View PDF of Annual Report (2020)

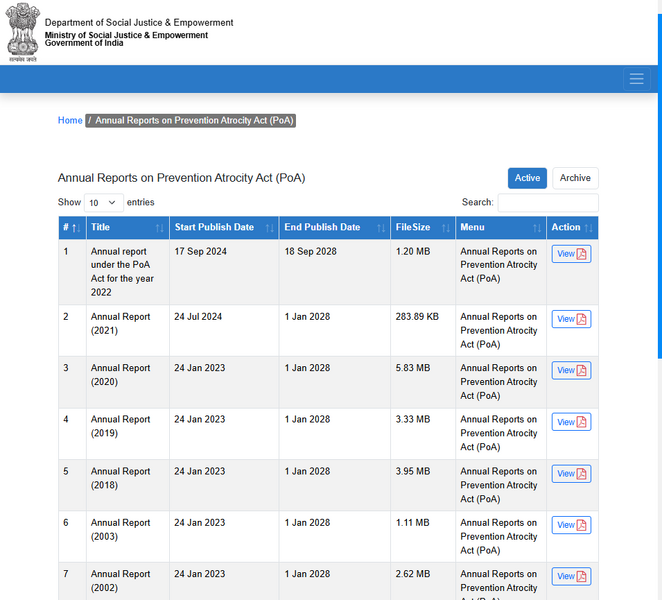[571, 370]
